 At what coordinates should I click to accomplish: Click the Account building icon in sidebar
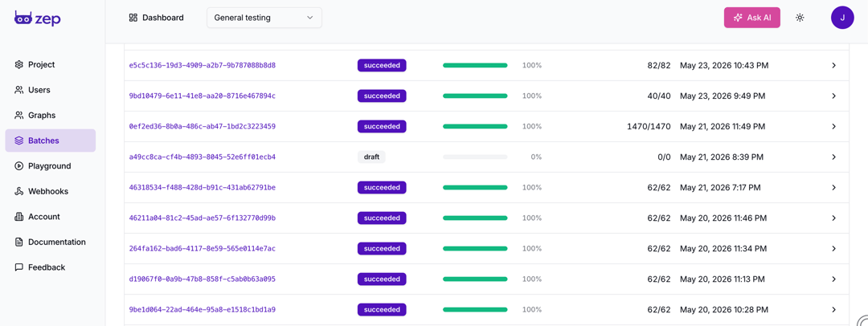[18, 217]
